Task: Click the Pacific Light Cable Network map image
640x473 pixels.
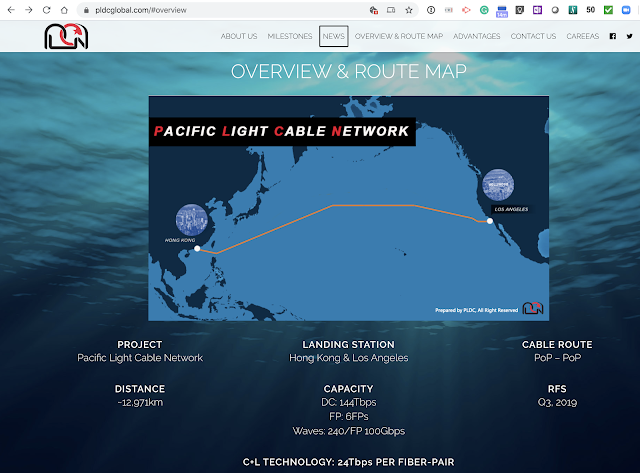Action: point(349,208)
